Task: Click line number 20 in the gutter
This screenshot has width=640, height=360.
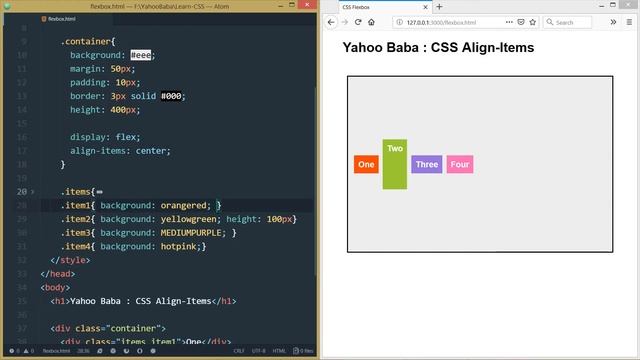Action: coord(22,191)
